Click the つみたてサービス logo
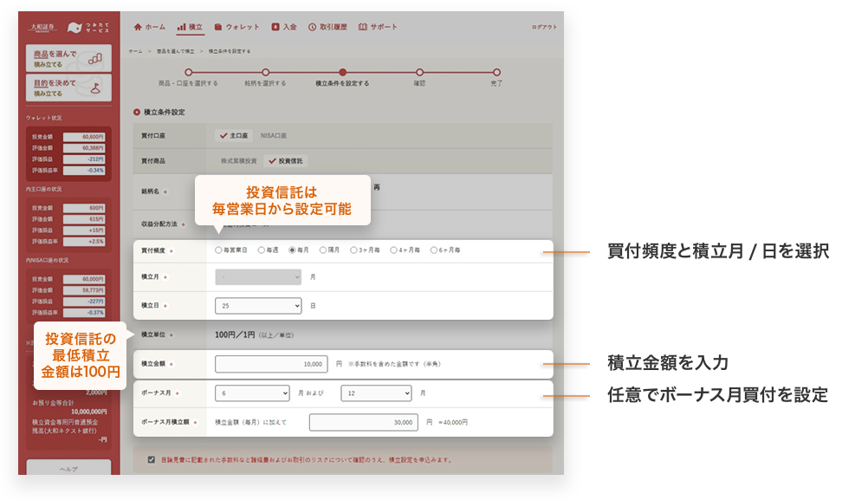868x500 pixels. coord(88,27)
